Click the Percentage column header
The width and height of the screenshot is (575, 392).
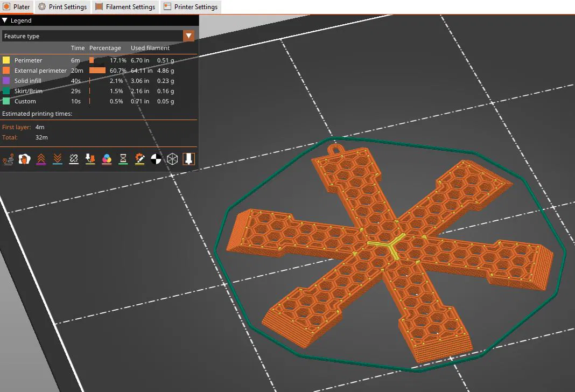coord(105,48)
